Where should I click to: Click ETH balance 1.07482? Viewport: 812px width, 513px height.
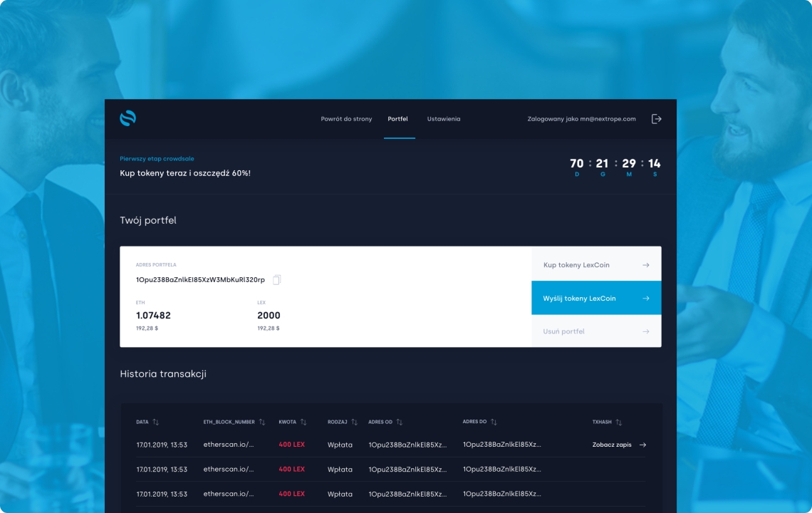pos(153,315)
